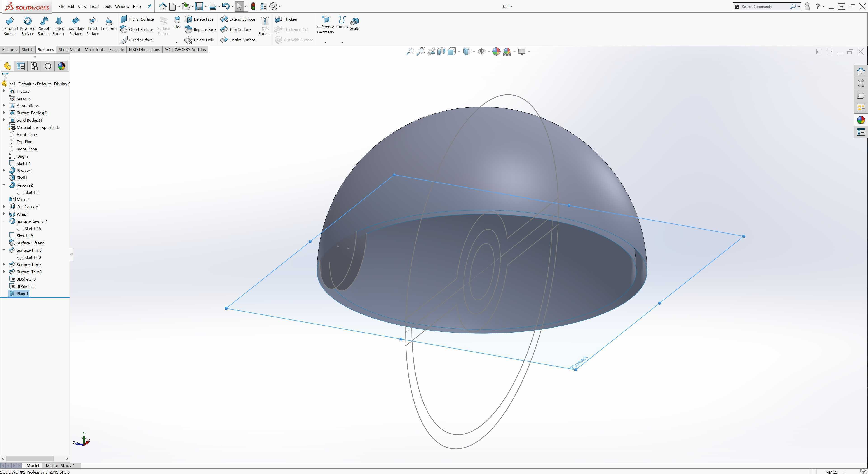Click the Knit Surface tool
The height and width of the screenshot is (474, 868).
265,26
